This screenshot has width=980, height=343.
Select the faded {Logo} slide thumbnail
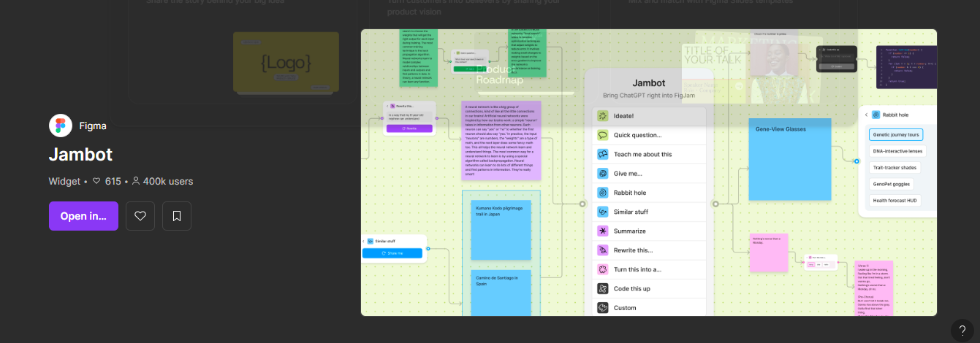click(286, 62)
